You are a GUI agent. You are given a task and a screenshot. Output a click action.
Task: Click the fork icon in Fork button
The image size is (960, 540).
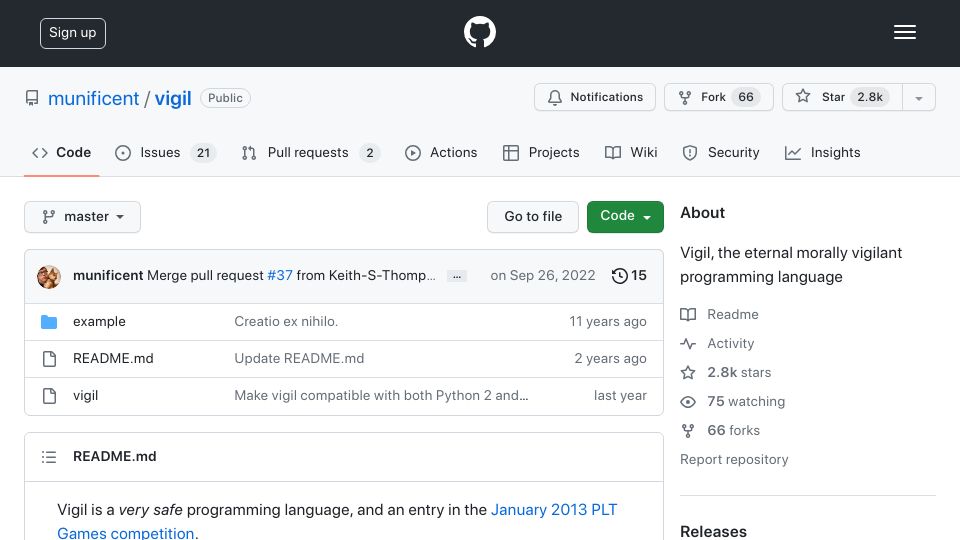[685, 97]
